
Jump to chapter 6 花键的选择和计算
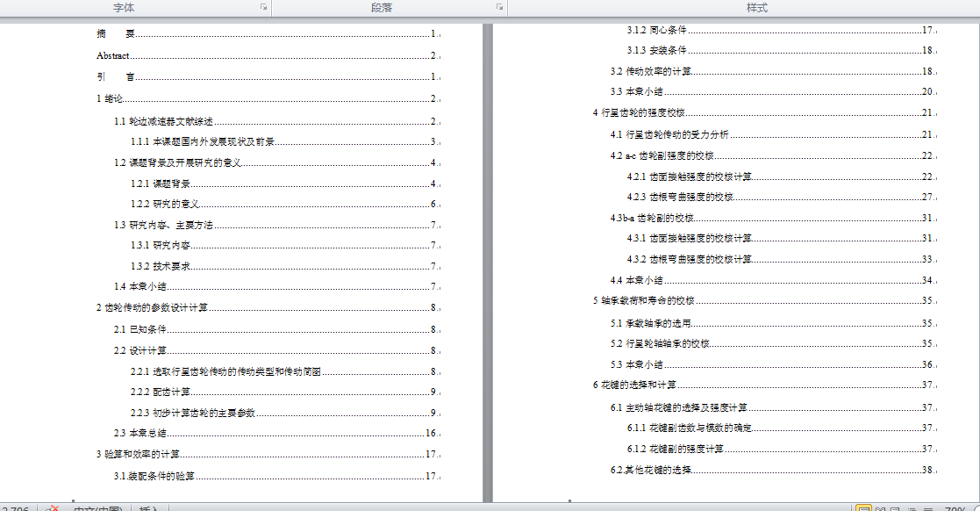tap(765, 385)
